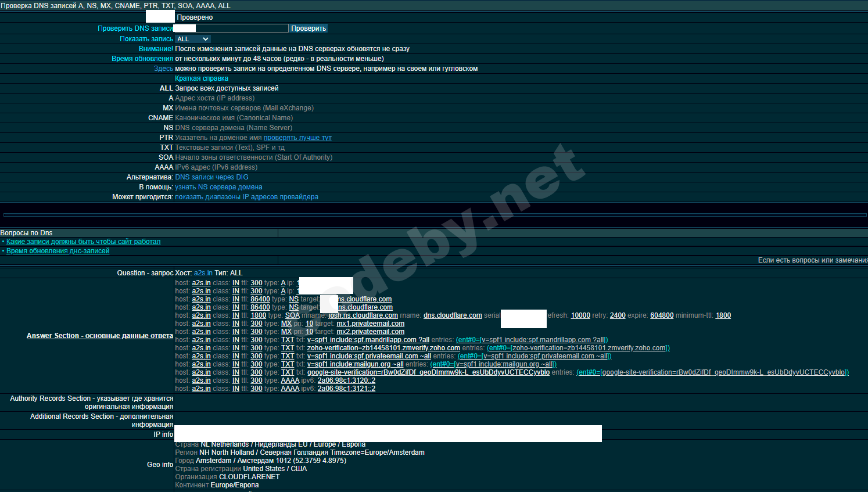Open показать диапазоны IP адресов провайдера link
The image size is (868, 492).
point(246,197)
